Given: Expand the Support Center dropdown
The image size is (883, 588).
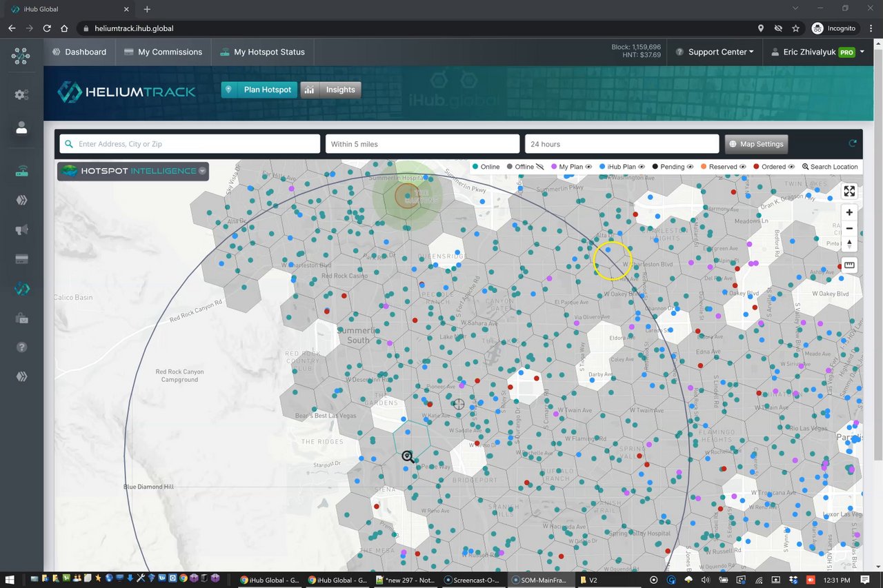Looking at the screenshot, I should pyautogui.click(x=714, y=52).
